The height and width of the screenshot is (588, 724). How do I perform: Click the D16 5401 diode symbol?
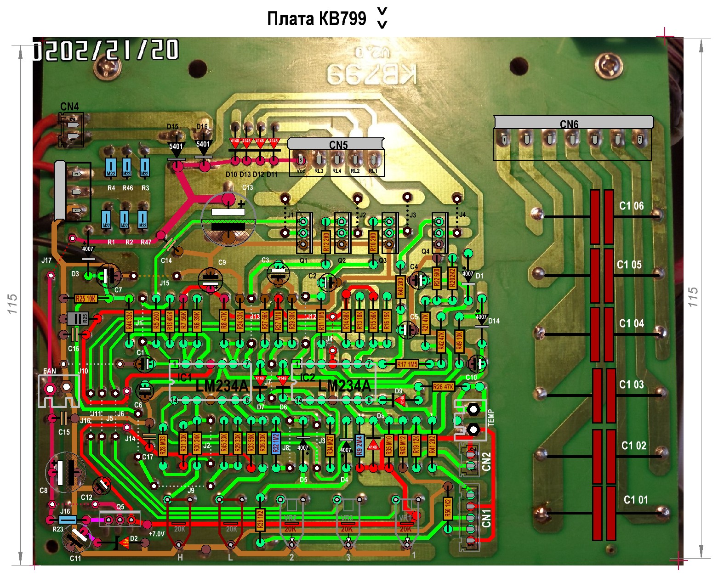point(203,148)
